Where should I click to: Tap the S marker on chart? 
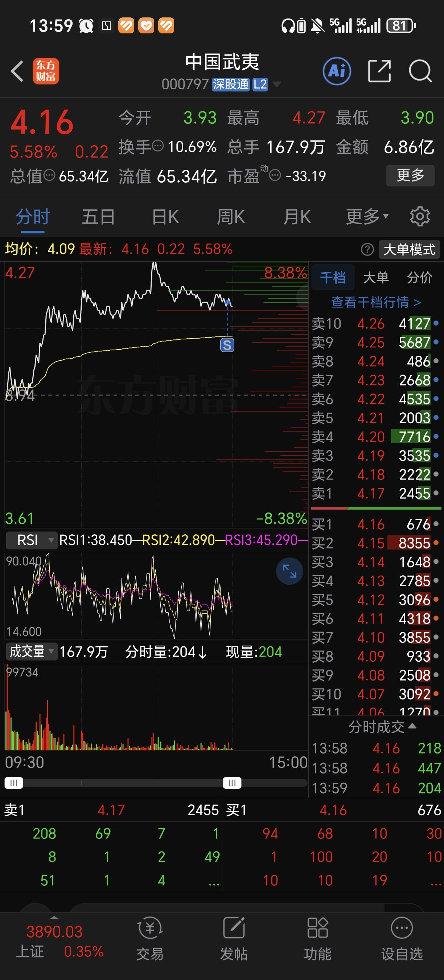[227, 345]
